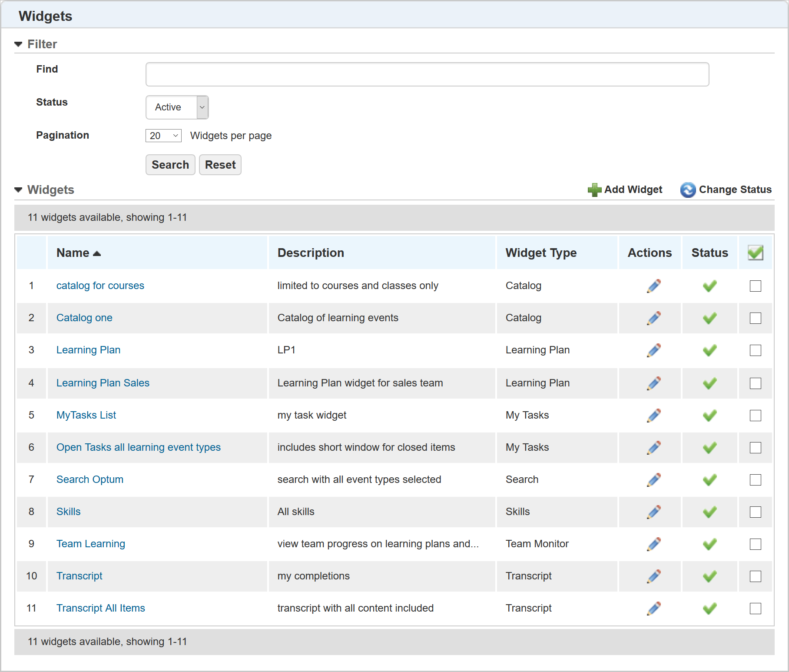Viewport: 789px width, 672px height.
Task: Collapse the Widgets section
Action: tap(18, 190)
